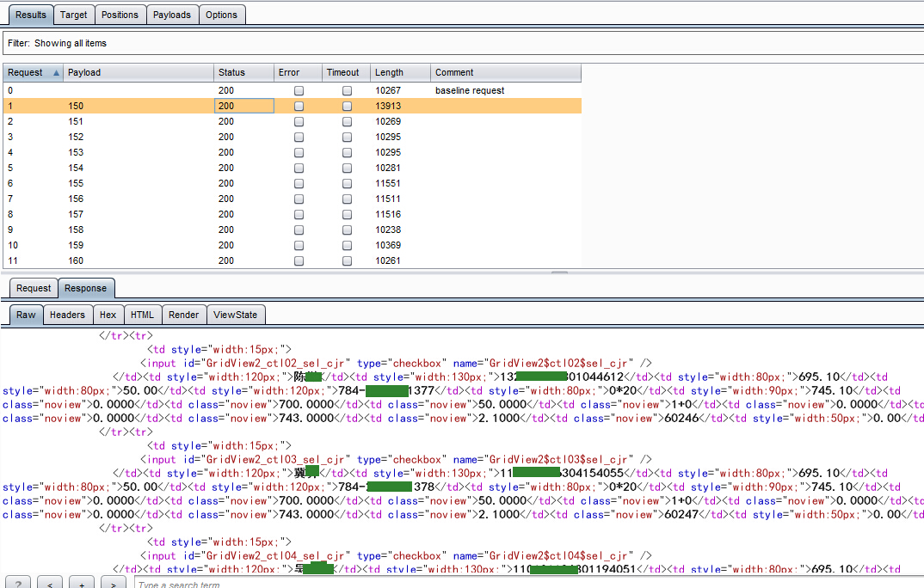Image resolution: width=924 pixels, height=588 pixels.
Task: Toggle Error checkbox for payload 150 row
Action: (x=299, y=106)
